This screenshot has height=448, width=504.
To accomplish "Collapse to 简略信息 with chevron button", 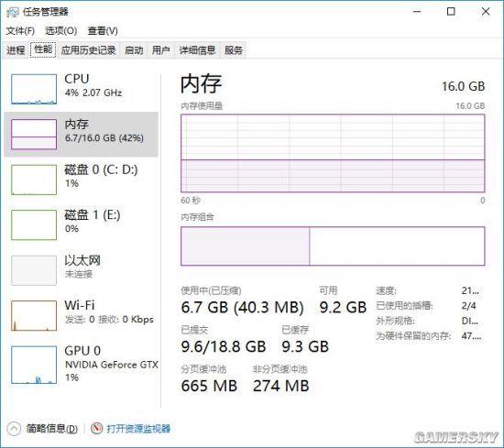I will [x=14, y=429].
